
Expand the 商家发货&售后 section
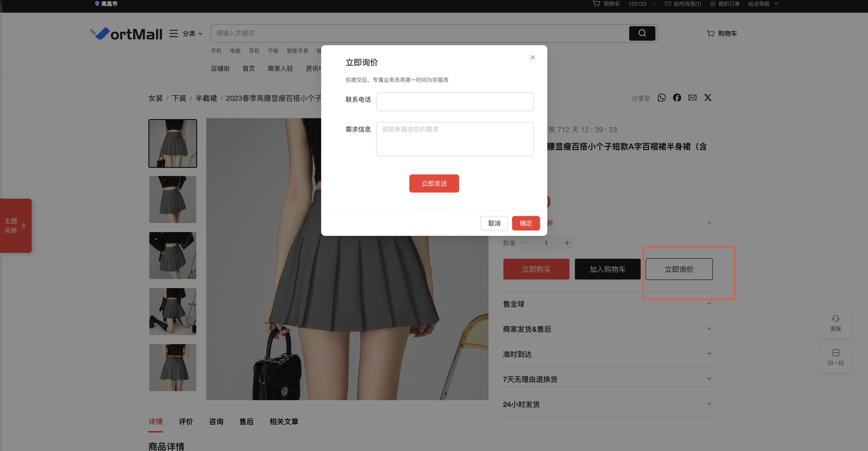(x=709, y=329)
